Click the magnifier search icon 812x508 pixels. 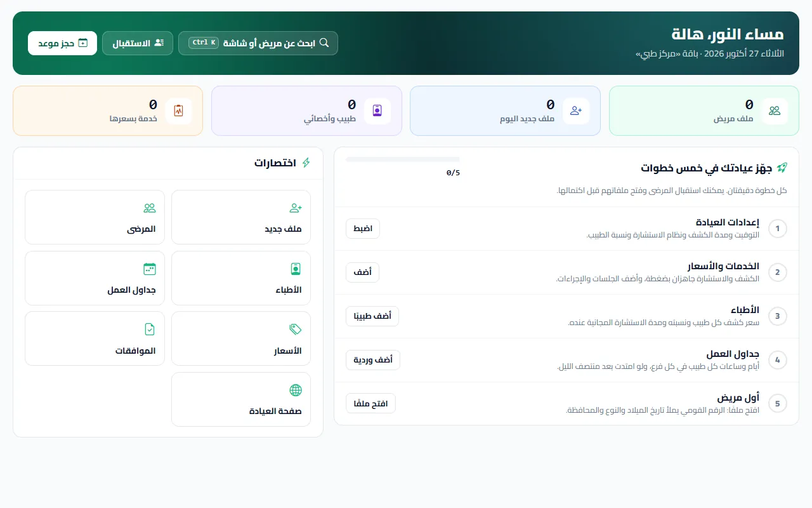pos(324,43)
